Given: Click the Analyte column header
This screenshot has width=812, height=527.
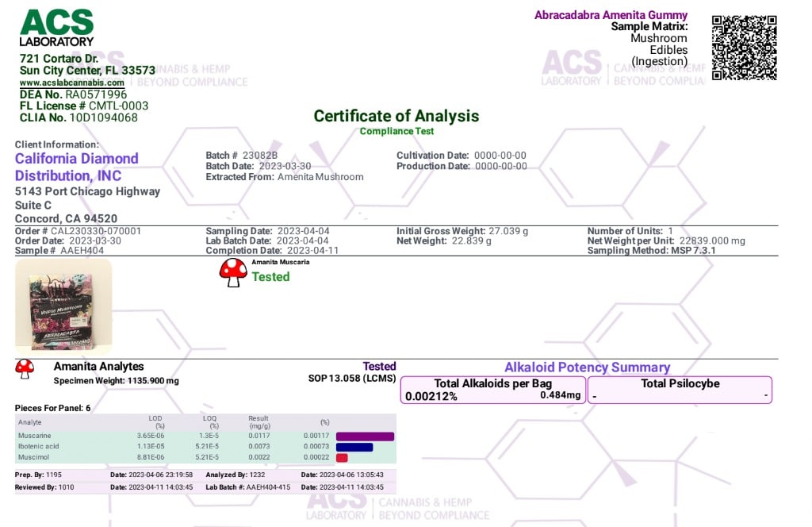Looking at the screenshot, I should tap(29, 422).
